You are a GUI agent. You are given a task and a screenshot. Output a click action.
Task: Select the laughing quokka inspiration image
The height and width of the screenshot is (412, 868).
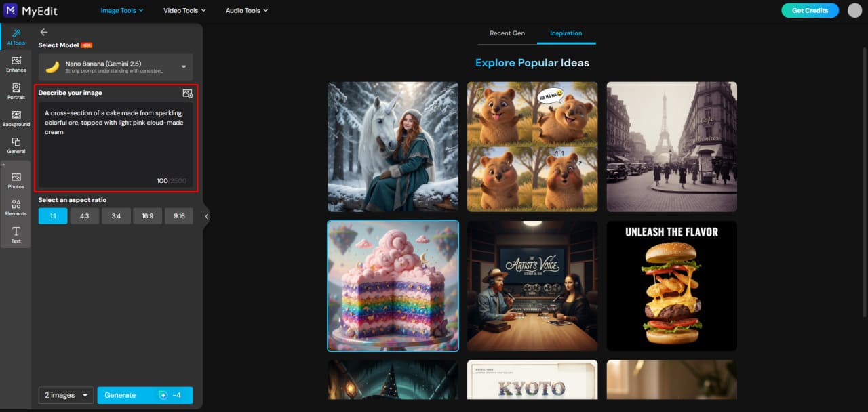pyautogui.click(x=532, y=147)
